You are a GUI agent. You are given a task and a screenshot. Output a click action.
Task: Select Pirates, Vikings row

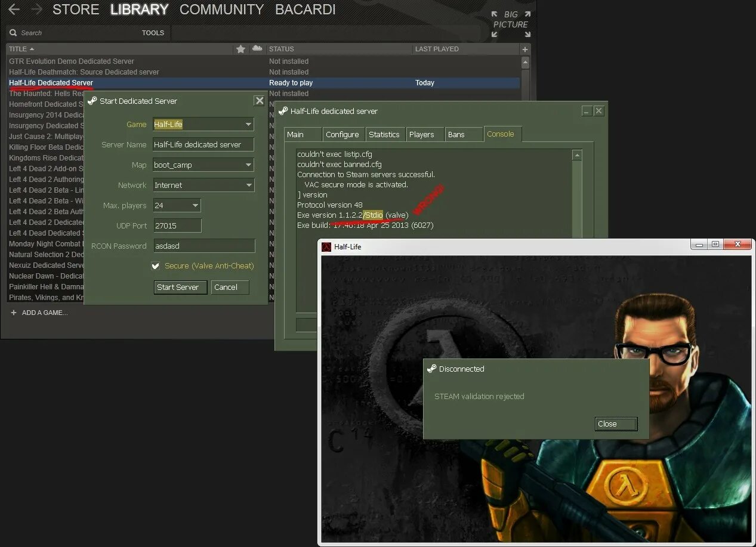pyautogui.click(x=45, y=298)
